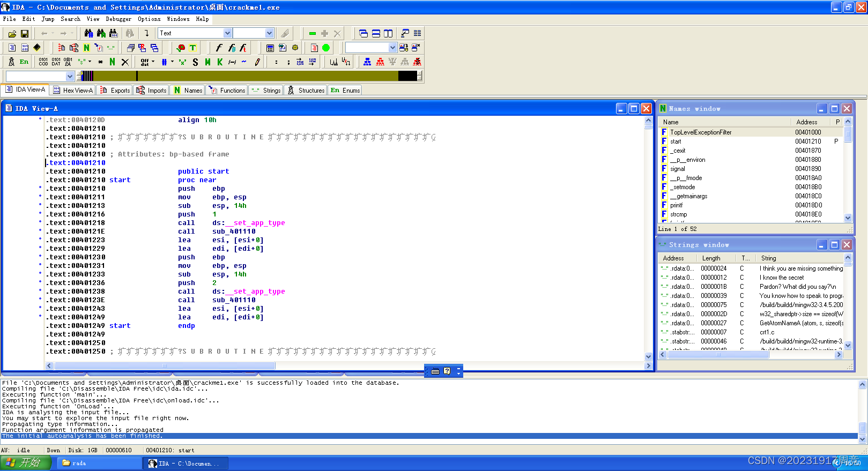868x471 pixels.
Task: Switch to the Imports tab
Action: (152, 90)
